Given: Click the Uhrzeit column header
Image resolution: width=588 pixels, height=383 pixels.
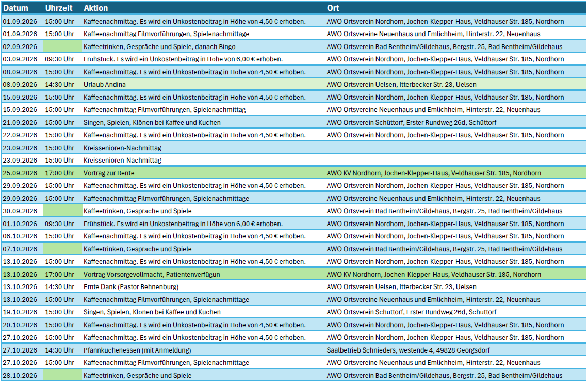Looking at the screenshot, I should coord(59,8).
